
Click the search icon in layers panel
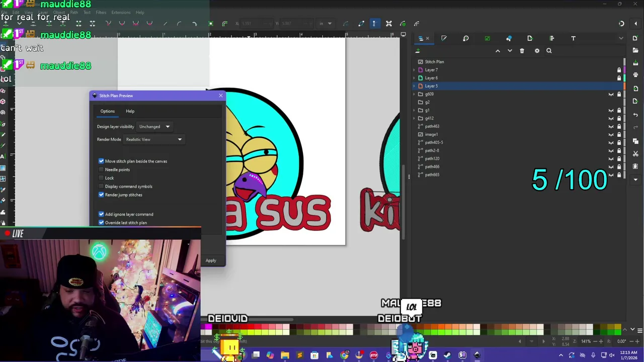point(549,51)
